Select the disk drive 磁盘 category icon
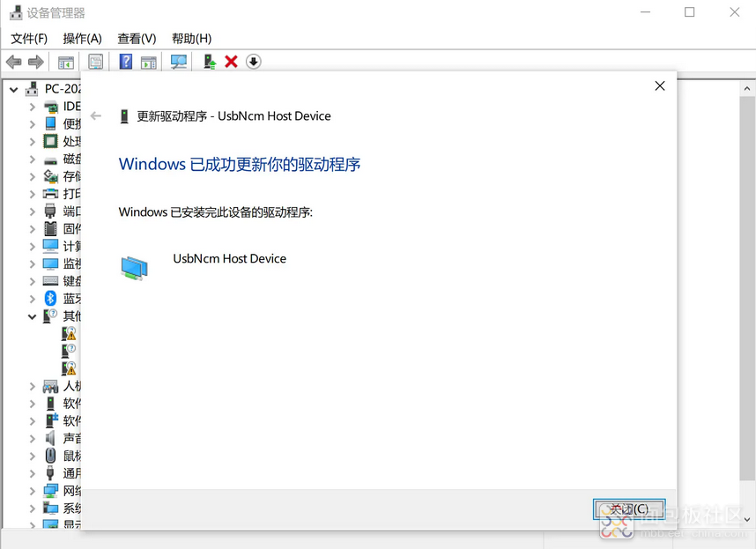Screen dimensions: 756x549 [x=50, y=160]
